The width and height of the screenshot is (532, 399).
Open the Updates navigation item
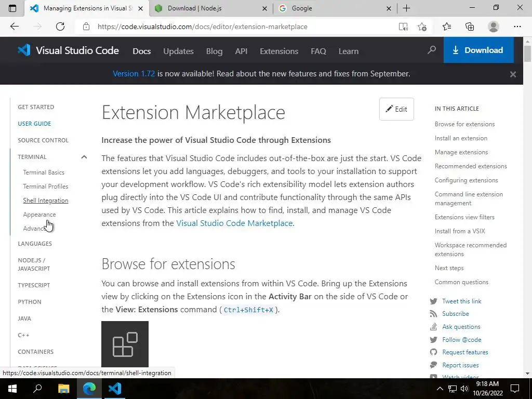[179, 51]
